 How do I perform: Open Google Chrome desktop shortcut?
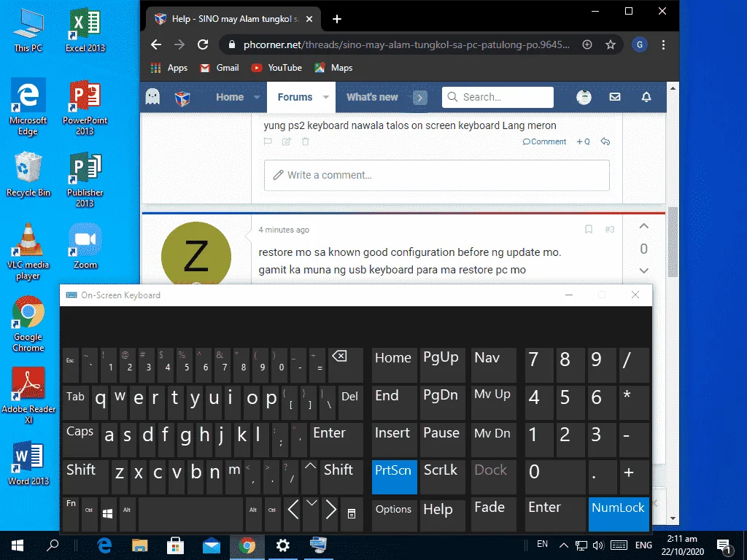(28, 324)
